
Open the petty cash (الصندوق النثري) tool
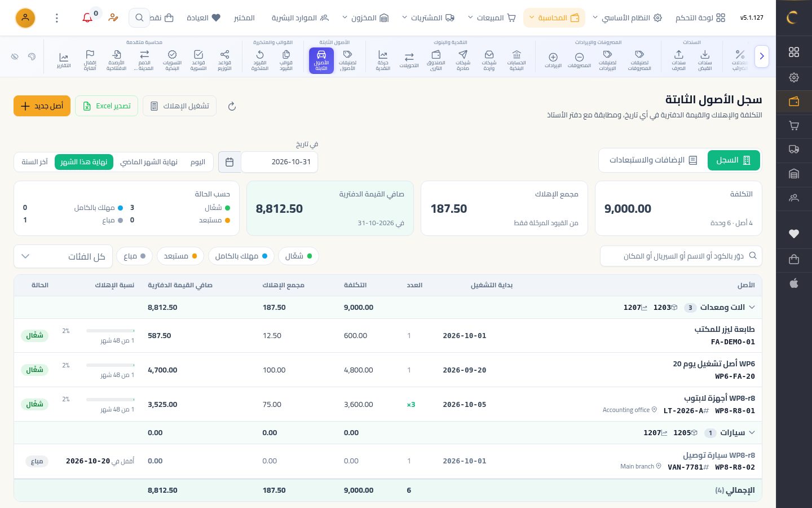[x=436, y=60]
